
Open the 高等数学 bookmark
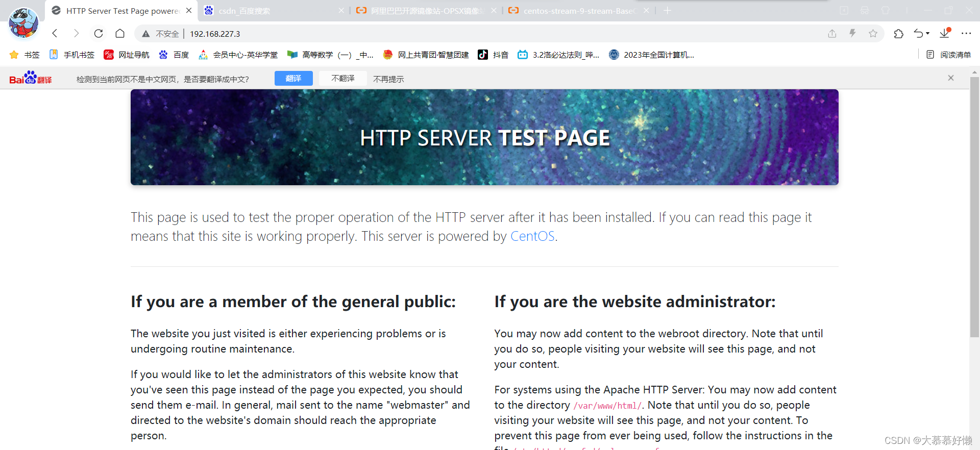[330, 55]
